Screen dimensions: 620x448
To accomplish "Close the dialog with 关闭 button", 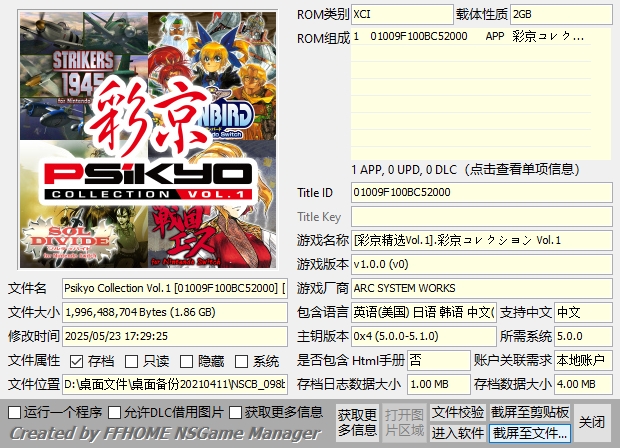I will pyautogui.click(x=592, y=422).
